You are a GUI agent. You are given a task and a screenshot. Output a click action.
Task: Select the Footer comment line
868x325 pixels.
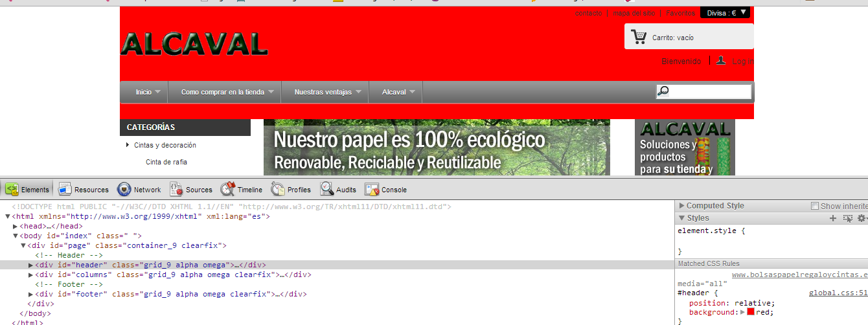click(x=69, y=284)
